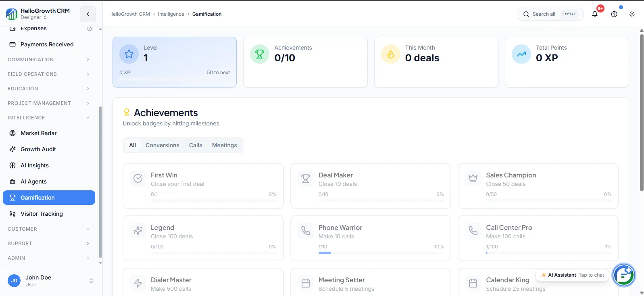Click the Phone Warrior phone icon
Screen dimensions: 644x296
306,231
